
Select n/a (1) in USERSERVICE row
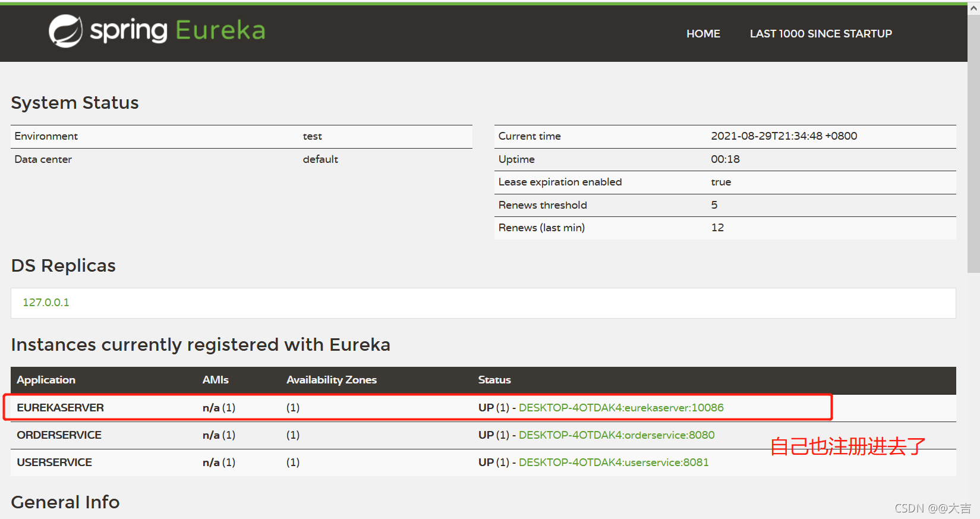pyautogui.click(x=219, y=463)
